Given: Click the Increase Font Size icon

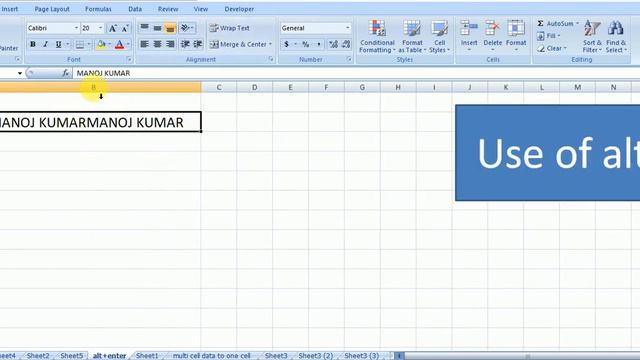Looking at the screenshot, I should [112, 28].
